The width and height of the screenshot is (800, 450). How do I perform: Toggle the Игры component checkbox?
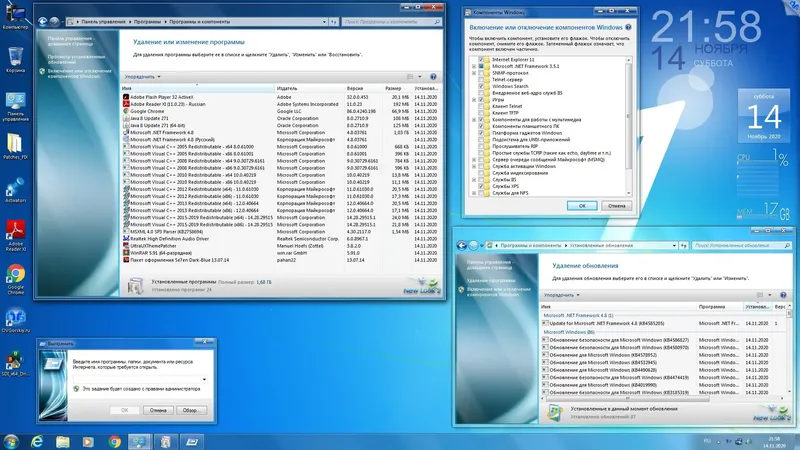coord(481,99)
